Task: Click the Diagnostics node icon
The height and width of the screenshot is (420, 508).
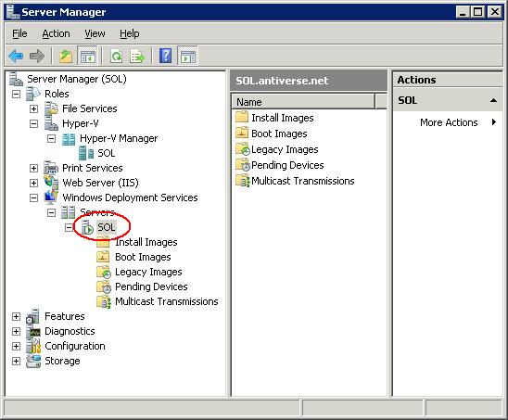Action: [x=33, y=331]
